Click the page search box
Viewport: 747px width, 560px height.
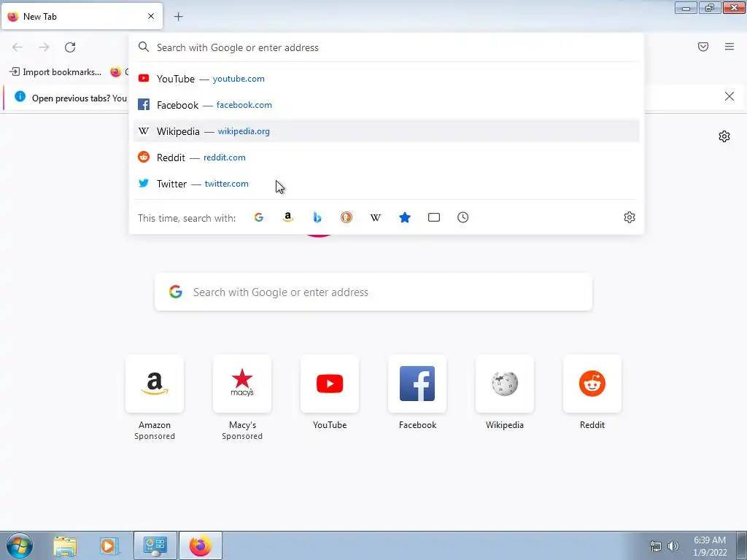[x=373, y=292]
